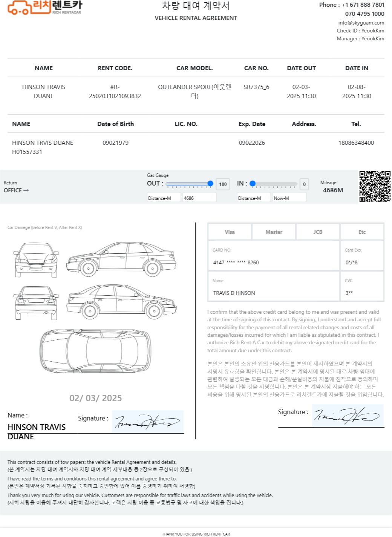Select the Etc card type tab
The image size is (392, 537).
(362, 232)
